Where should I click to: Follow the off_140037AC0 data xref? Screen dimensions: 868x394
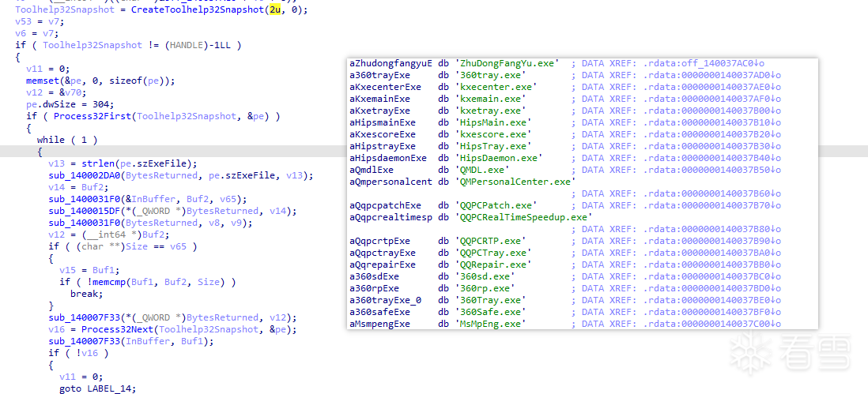click(716, 63)
